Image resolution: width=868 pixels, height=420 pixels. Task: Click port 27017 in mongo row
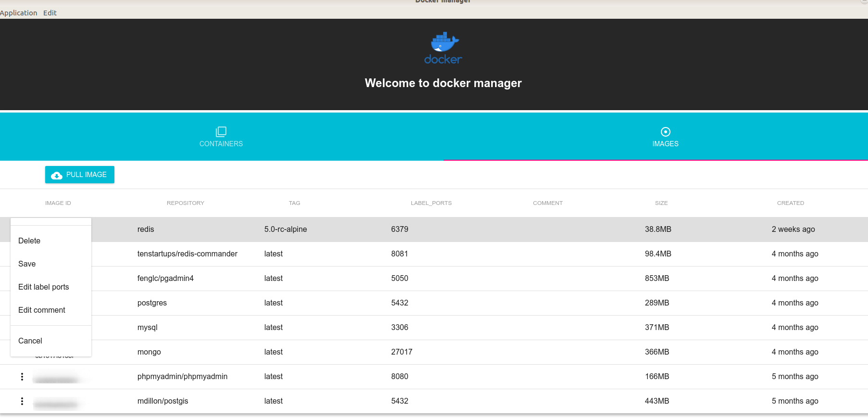[402, 352]
